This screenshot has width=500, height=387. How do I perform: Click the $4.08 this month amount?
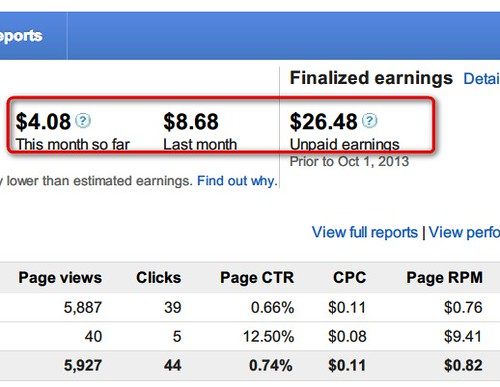coord(43,121)
